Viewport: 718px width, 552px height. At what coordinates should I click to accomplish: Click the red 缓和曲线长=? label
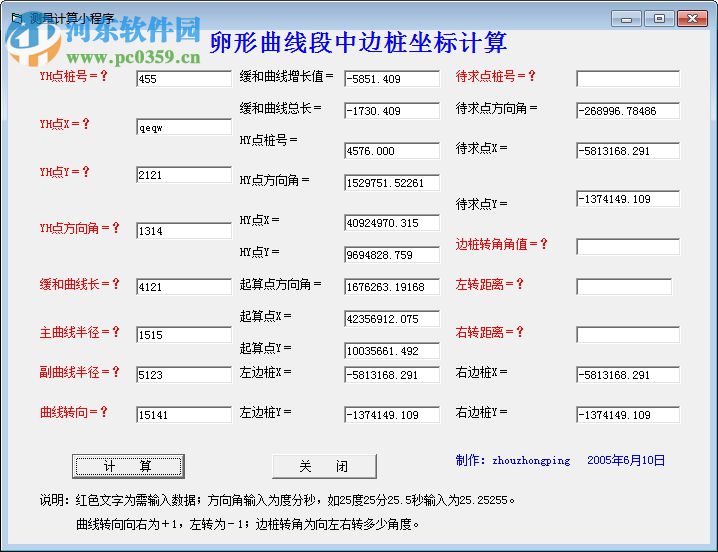[80, 284]
